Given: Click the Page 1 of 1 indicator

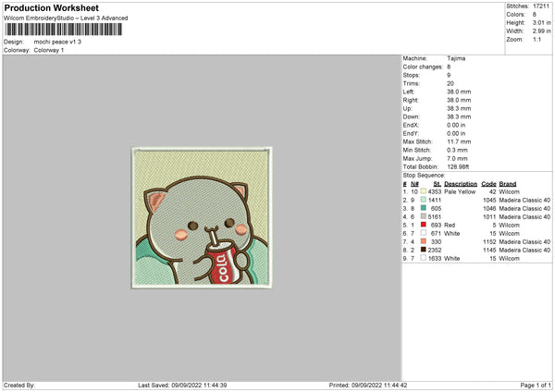Looking at the screenshot, I should pos(536,385).
